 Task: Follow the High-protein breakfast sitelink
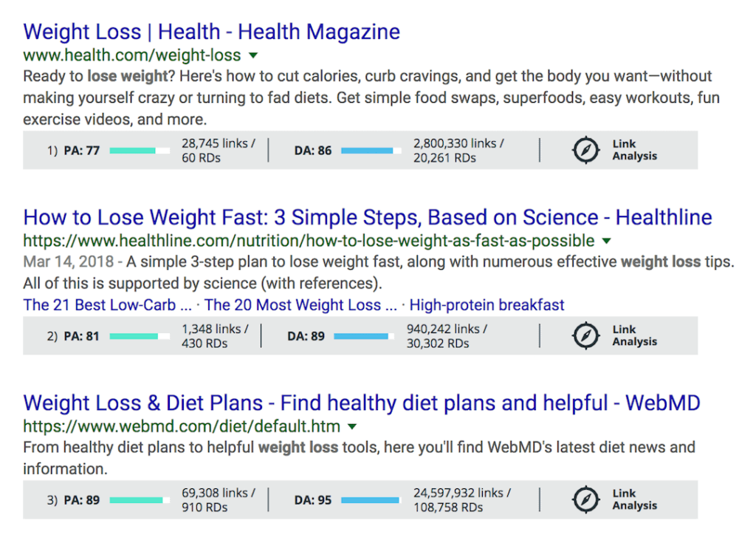(x=487, y=305)
